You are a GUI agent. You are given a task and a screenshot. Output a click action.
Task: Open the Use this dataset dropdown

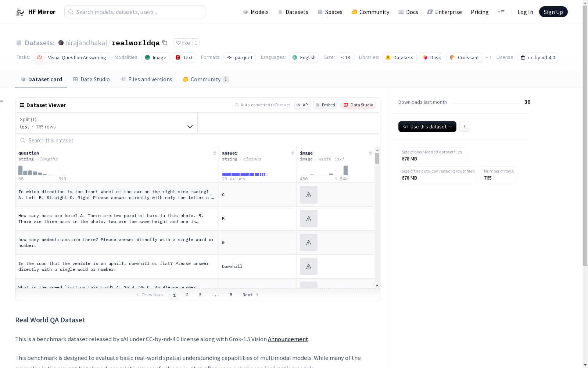pos(427,127)
